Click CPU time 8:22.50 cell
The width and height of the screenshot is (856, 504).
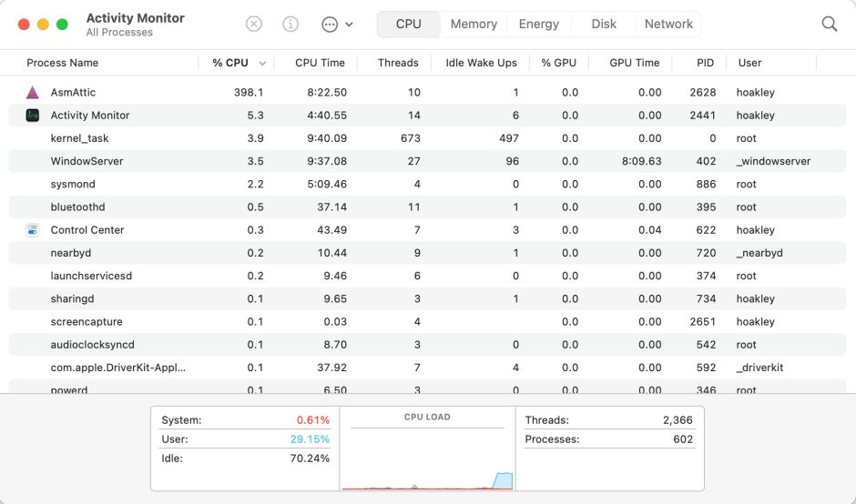click(x=326, y=92)
